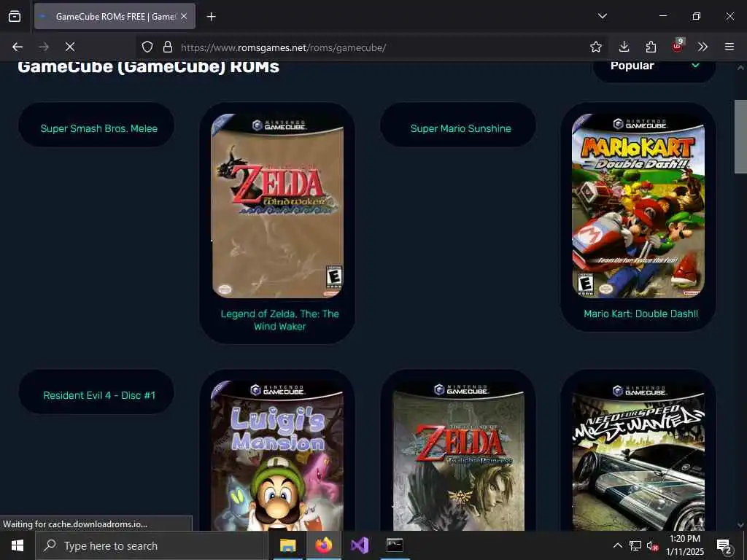Click the page vertical scrollbar thumb
Viewport: 747px width, 560px height.
point(740,136)
